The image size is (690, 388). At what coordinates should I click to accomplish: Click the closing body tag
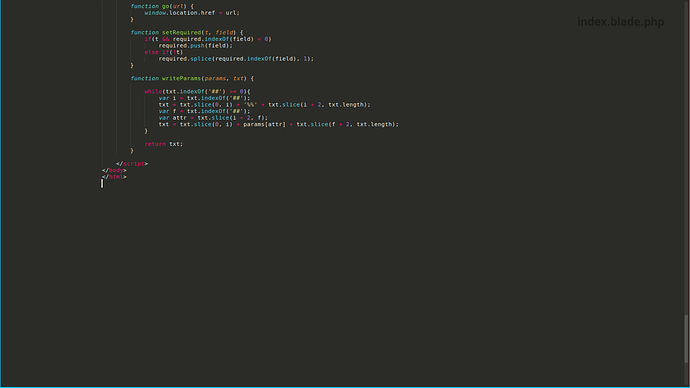[x=114, y=170]
